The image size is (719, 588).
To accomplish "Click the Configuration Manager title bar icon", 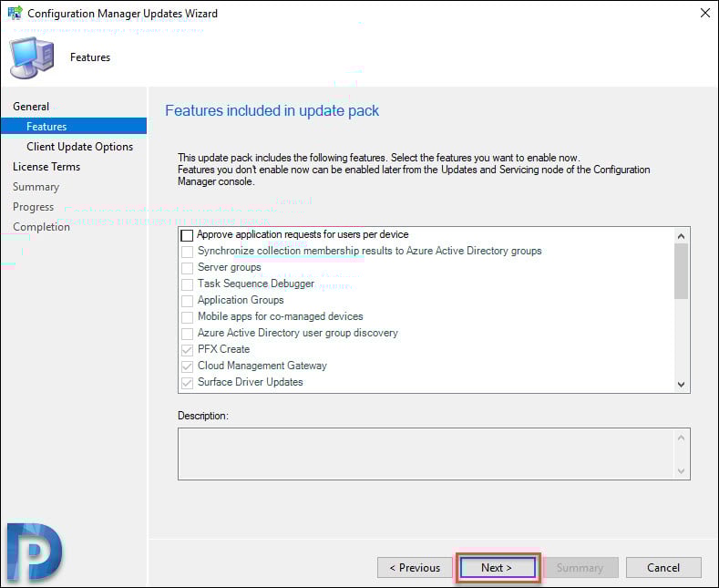I will (15, 13).
